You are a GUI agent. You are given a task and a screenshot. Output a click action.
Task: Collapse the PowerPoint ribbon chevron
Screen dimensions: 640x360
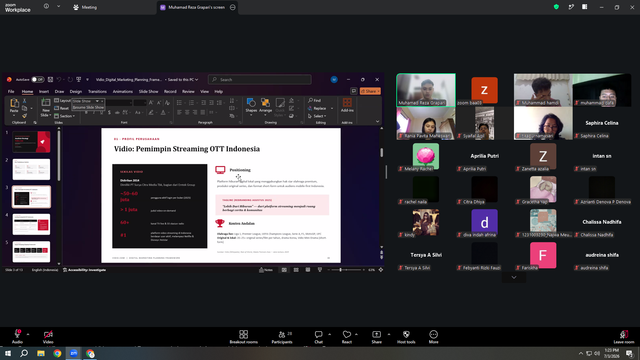377,121
